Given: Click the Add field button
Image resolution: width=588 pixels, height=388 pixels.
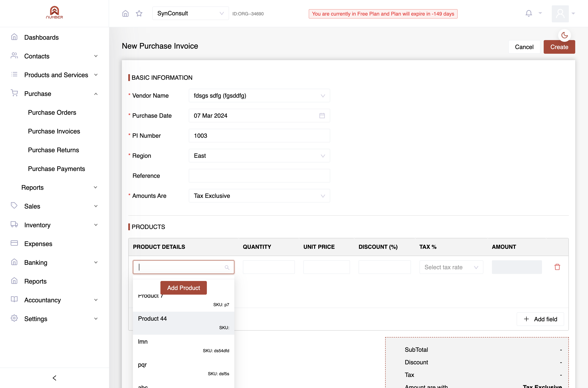Looking at the screenshot, I should (x=540, y=319).
